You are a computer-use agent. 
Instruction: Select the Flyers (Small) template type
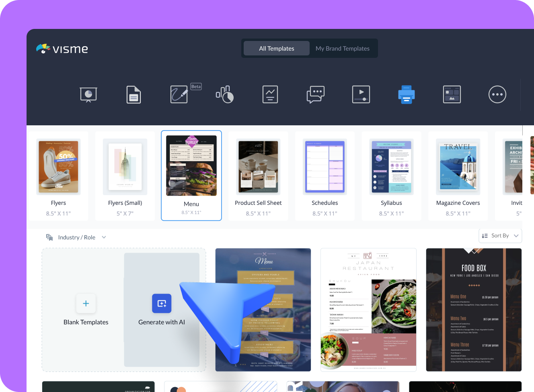[x=125, y=176]
